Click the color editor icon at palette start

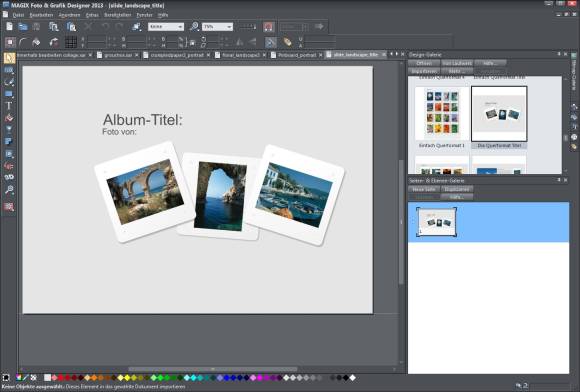[x=19, y=378]
